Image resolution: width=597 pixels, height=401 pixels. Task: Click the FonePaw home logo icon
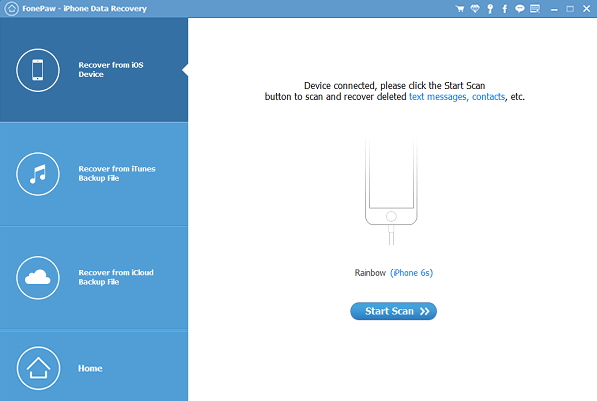tap(11, 8)
